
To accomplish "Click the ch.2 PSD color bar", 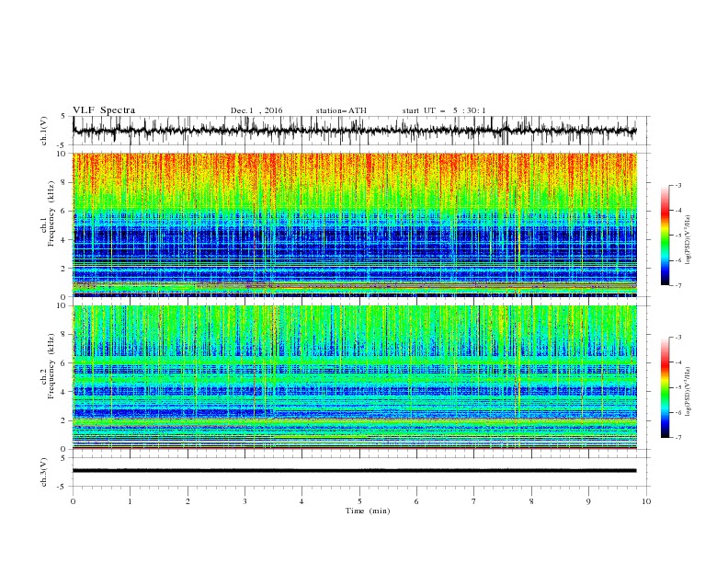I will pyautogui.click(x=665, y=387).
